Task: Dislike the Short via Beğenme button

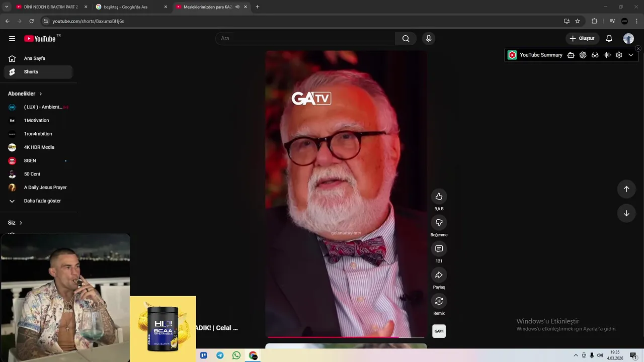Action: pyautogui.click(x=439, y=223)
